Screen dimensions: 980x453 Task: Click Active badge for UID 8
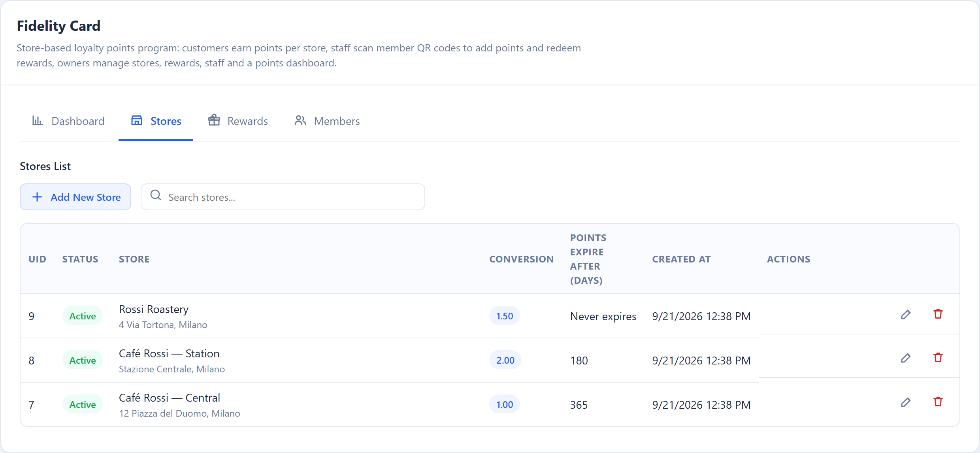pos(83,361)
